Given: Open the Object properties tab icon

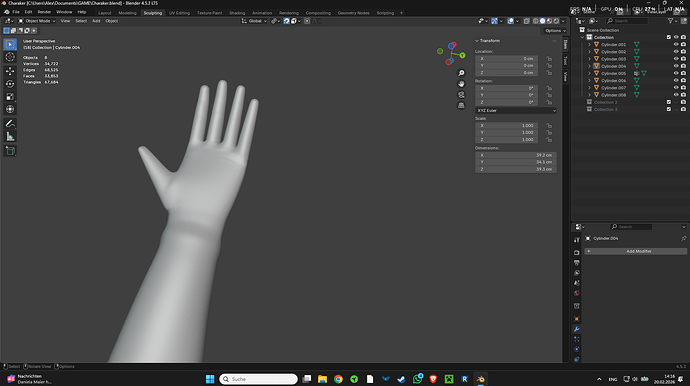Looking at the screenshot, I should coord(576,319).
